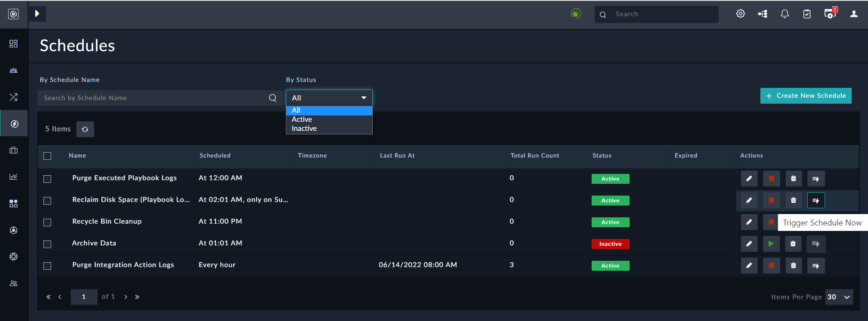
Task: Toggle the select-all header checkbox
Action: tap(47, 156)
